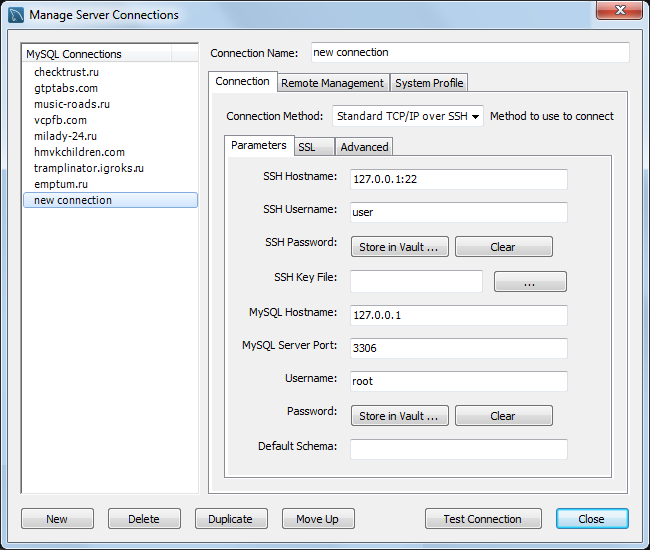Select milady-24.ru connection

110,136
